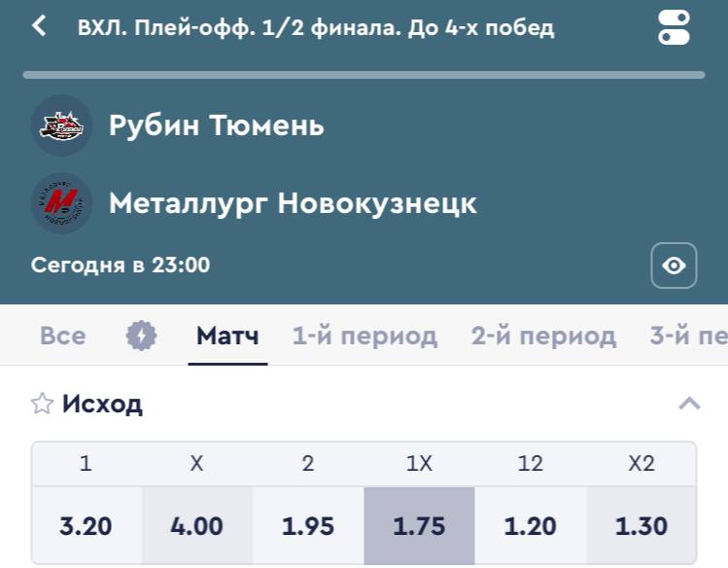
Task: Select the Матч tab
Action: tap(227, 337)
